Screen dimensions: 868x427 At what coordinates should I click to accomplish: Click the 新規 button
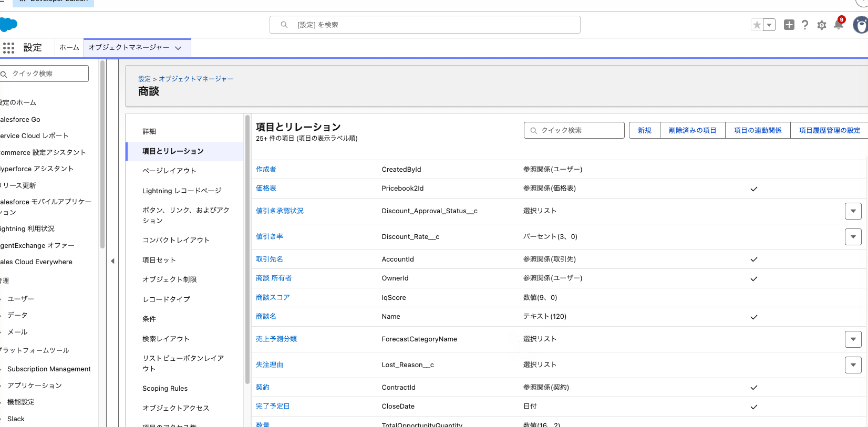coord(644,130)
